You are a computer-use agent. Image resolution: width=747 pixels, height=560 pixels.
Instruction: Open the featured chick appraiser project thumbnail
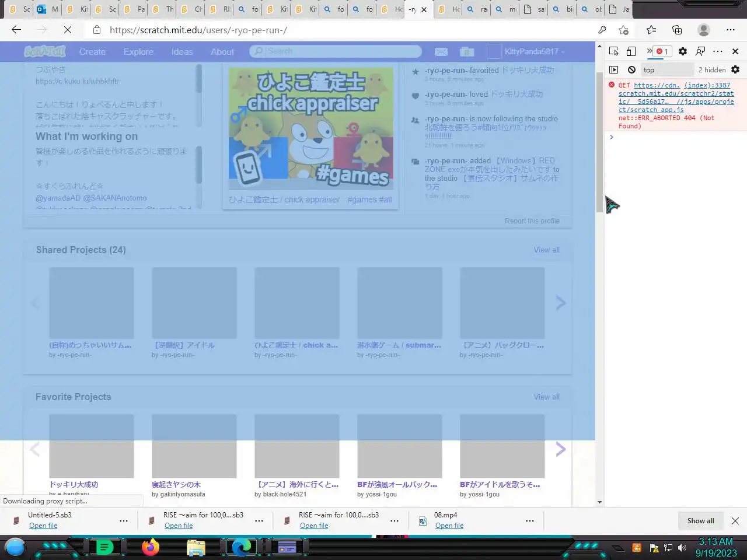point(310,128)
